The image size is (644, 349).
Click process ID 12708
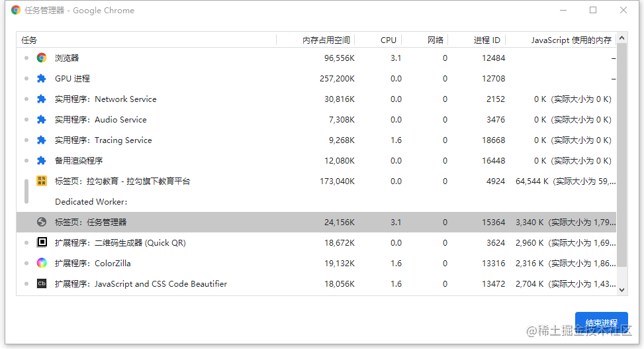click(x=493, y=79)
